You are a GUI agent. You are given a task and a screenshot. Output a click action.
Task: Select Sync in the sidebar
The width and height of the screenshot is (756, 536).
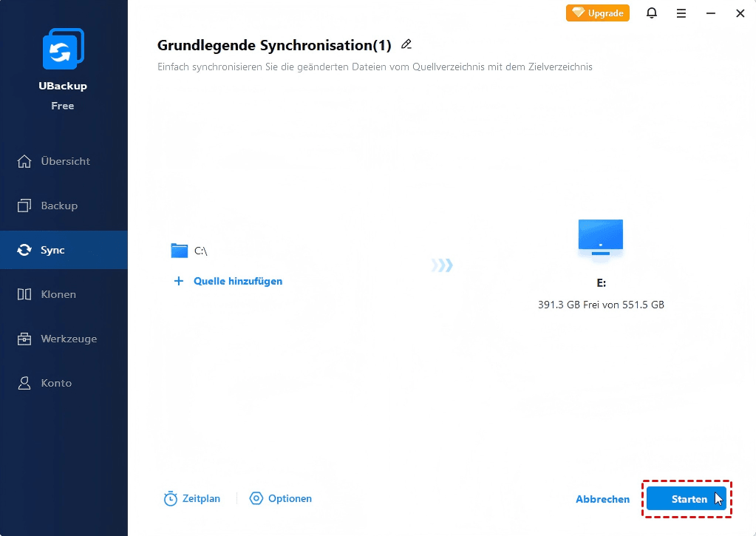52,250
